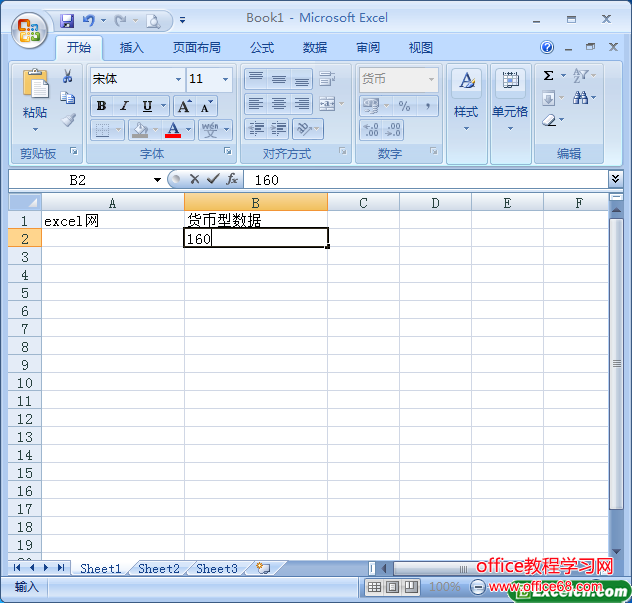Activate the Format Painter brush
The height and width of the screenshot is (603, 632).
point(68,120)
